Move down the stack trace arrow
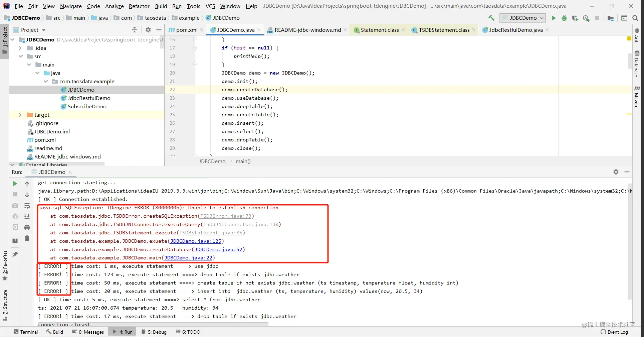644x337 pixels. point(27,195)
